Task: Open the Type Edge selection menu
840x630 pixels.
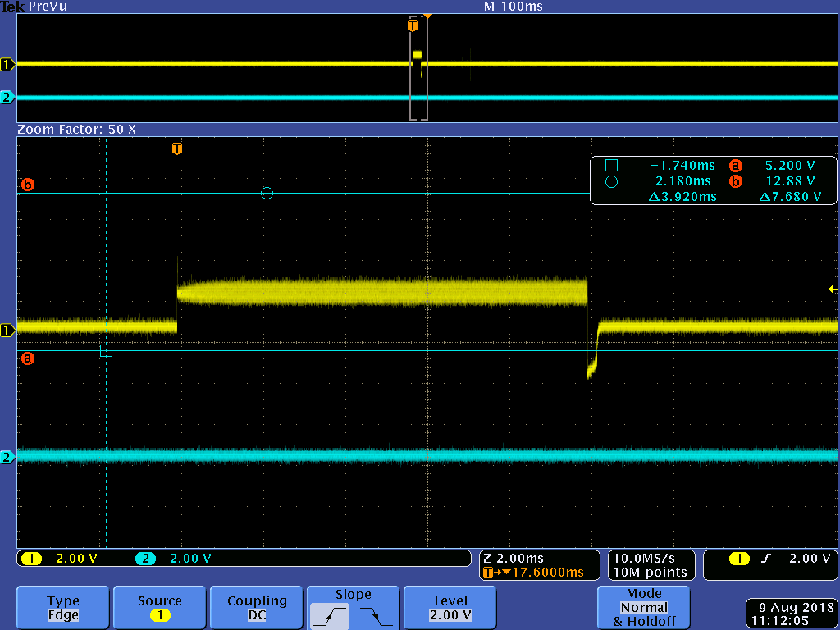Action: 62,607
